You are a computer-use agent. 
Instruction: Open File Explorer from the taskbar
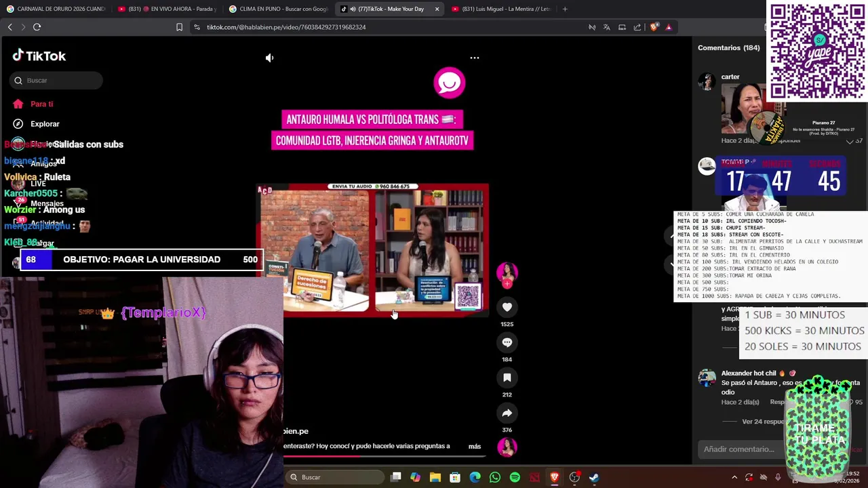click(x=435, y=477)
